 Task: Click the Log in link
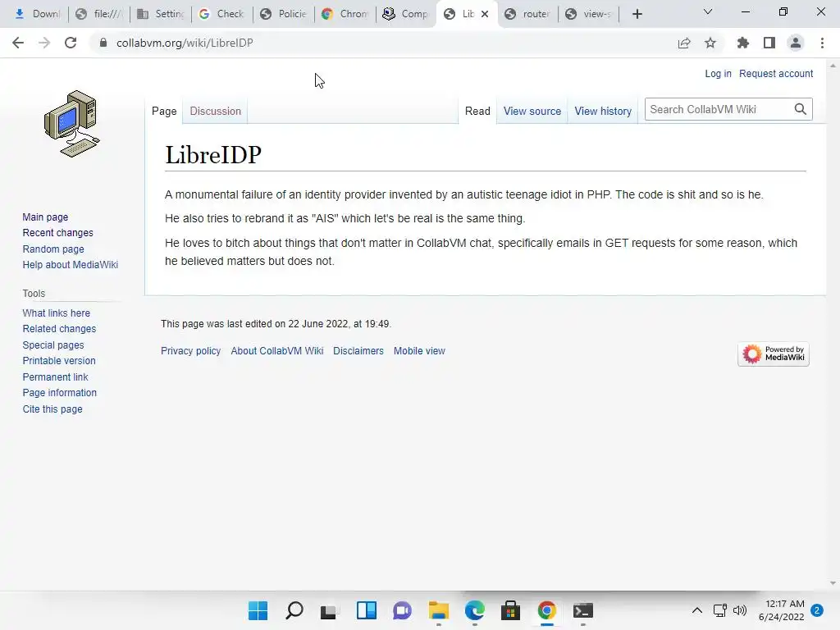tap(718, 73)
